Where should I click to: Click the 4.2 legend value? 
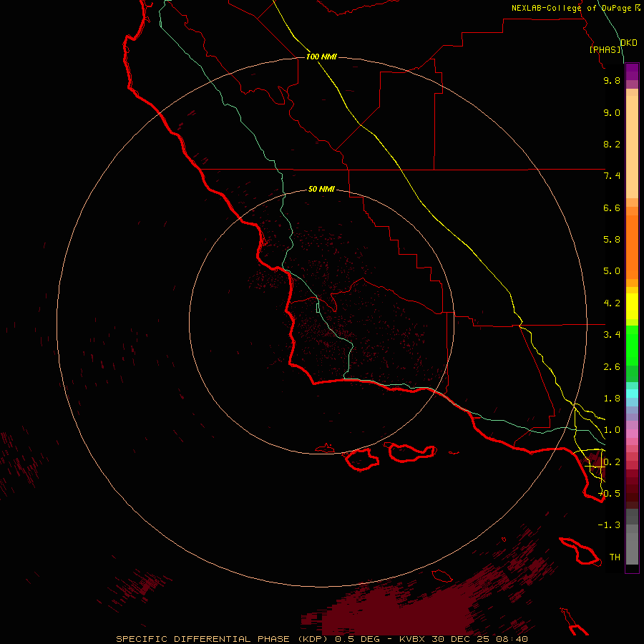pyautogui.click(x=612, y=303)
